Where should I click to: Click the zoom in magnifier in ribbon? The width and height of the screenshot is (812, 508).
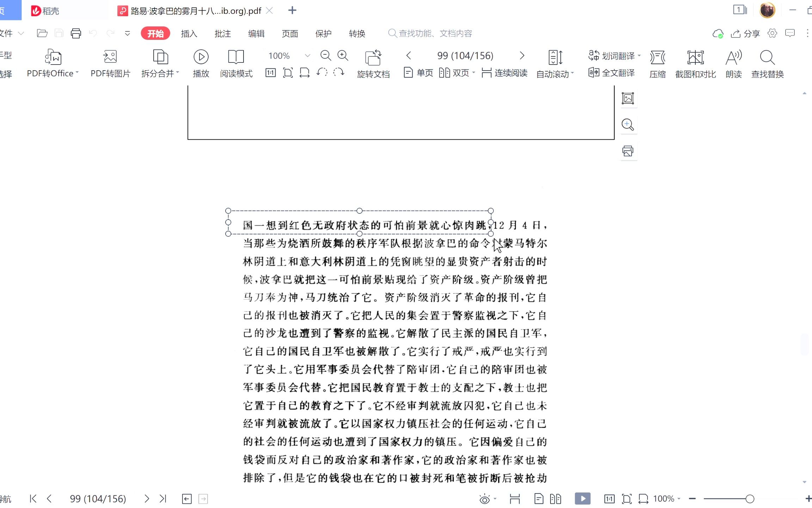[x=343, y=55]
